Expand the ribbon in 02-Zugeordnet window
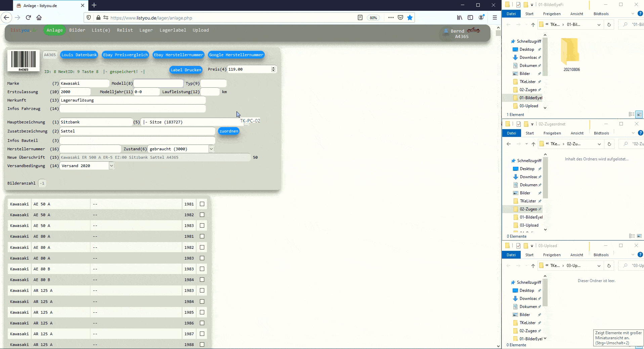Viewport: 644px width, 349px height. pyautogui.click(x=633, y=133)
